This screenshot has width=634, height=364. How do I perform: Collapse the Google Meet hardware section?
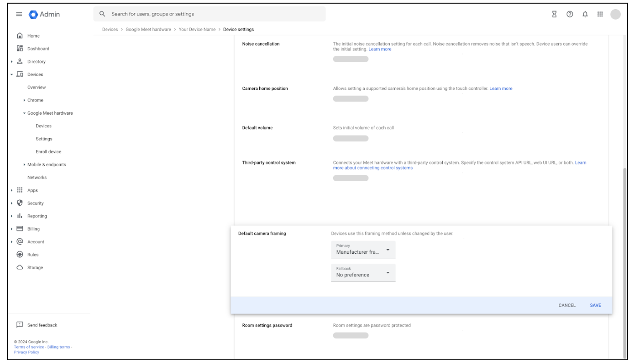[25, 113]
